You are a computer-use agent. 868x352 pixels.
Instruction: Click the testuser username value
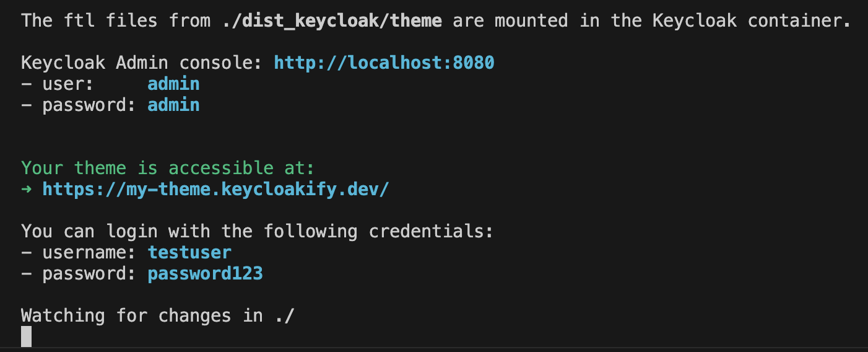189,252
